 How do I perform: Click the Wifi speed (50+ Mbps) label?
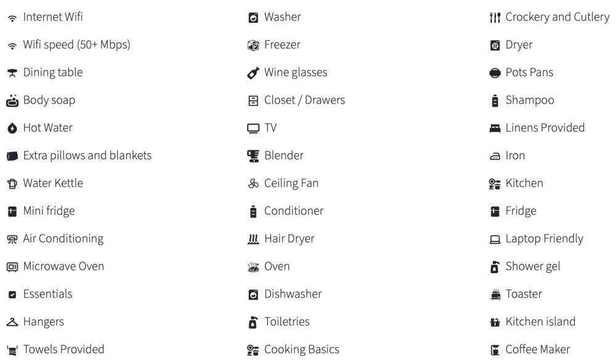coord(76,44)
